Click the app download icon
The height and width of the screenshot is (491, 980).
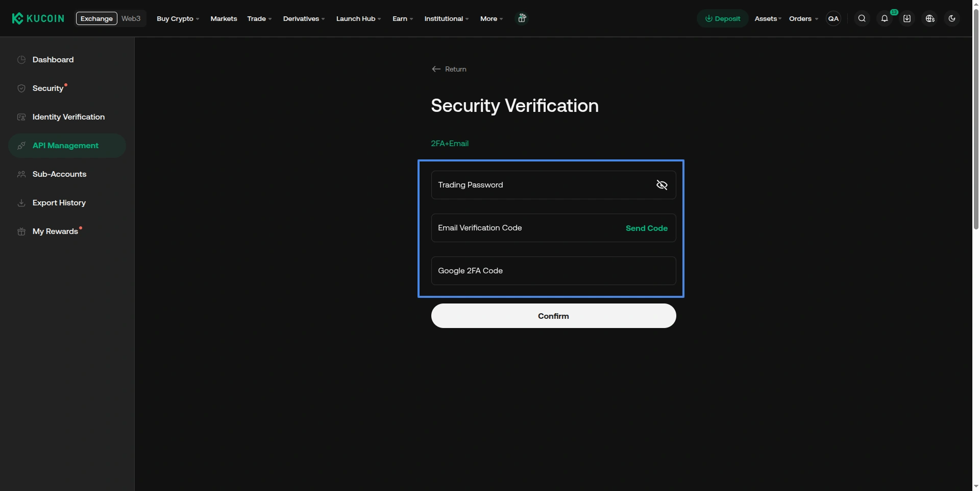[907, 18]
